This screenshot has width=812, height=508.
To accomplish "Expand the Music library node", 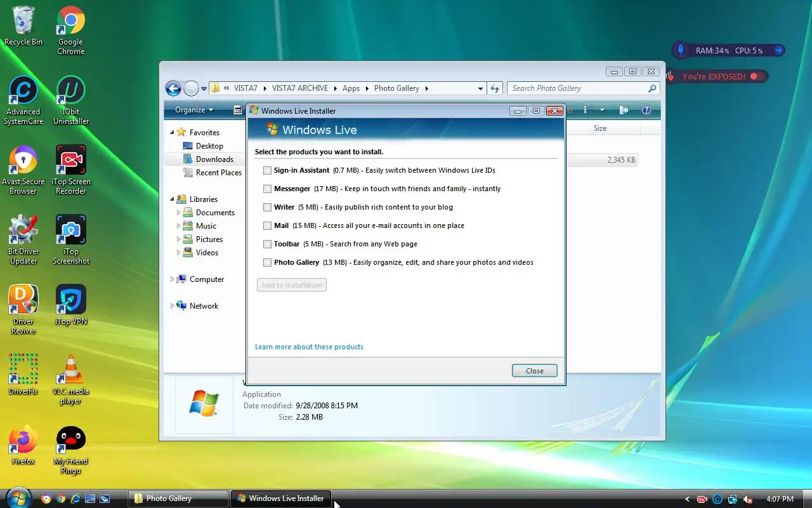I will point(178,226).
